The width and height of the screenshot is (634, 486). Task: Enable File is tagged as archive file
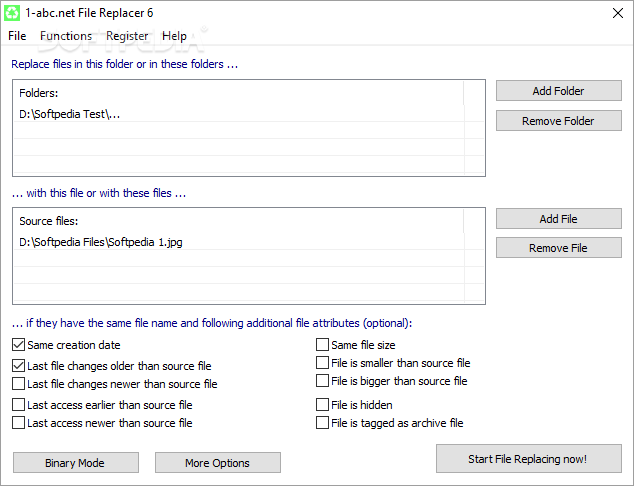coord(322,423)
